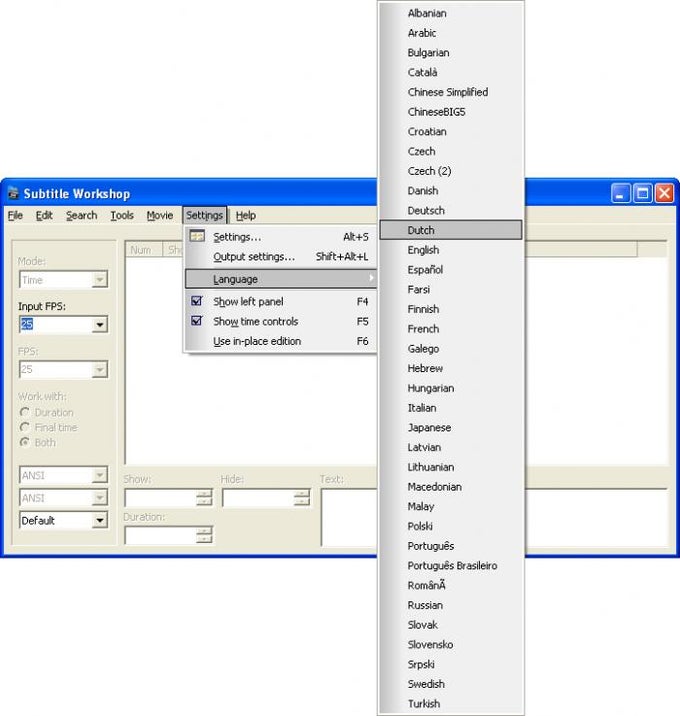Select English language
The image size is (680, 716).
tap(451, 250)
